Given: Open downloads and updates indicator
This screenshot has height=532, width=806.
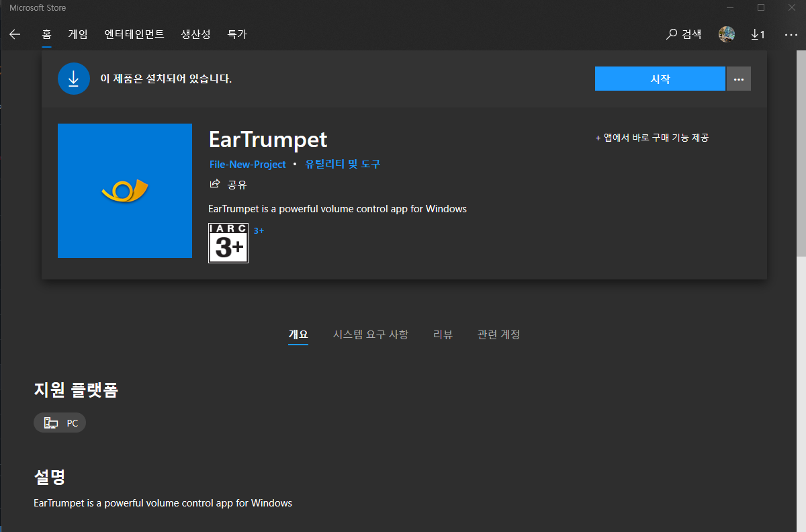Looking at the screenshot, I should point(758,34).
